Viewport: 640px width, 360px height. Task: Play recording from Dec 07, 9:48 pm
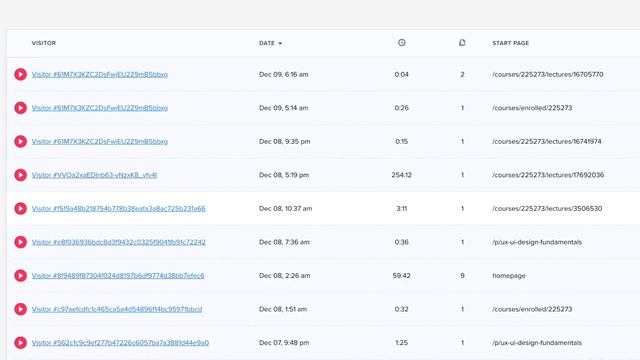coord(20,342)
